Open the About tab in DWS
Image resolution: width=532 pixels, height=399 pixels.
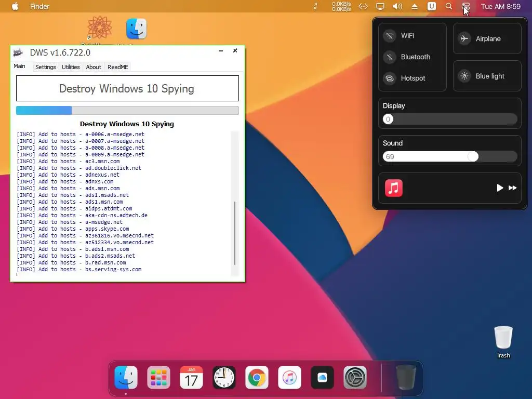pos(94,67)
